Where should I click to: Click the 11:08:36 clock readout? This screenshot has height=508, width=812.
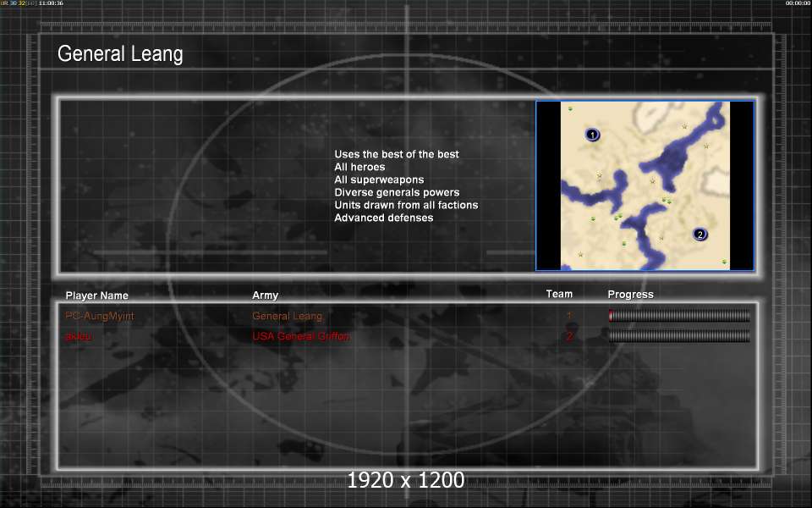click(51, 3)
